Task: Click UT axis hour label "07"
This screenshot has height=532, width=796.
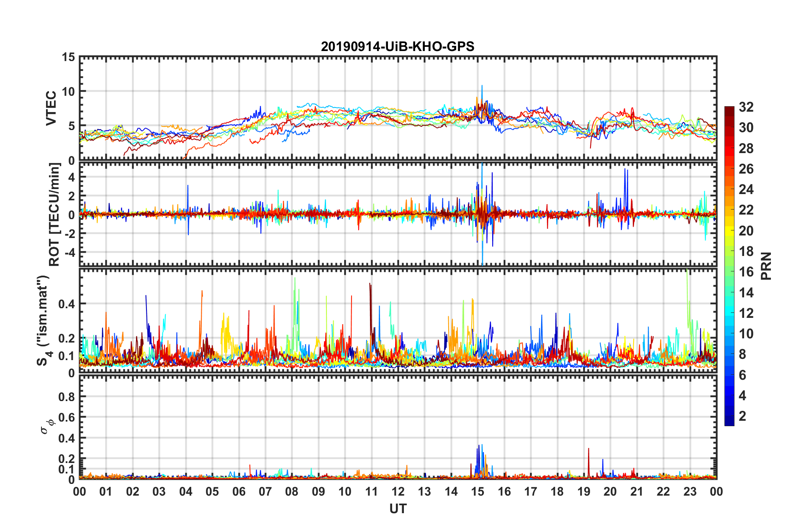Action: 265,491
